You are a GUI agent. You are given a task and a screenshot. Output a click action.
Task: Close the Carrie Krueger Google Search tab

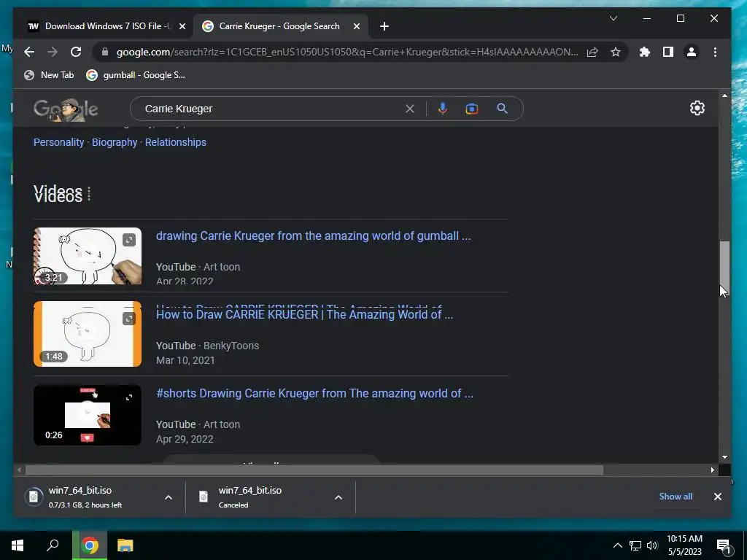click(x=356, y=27)
